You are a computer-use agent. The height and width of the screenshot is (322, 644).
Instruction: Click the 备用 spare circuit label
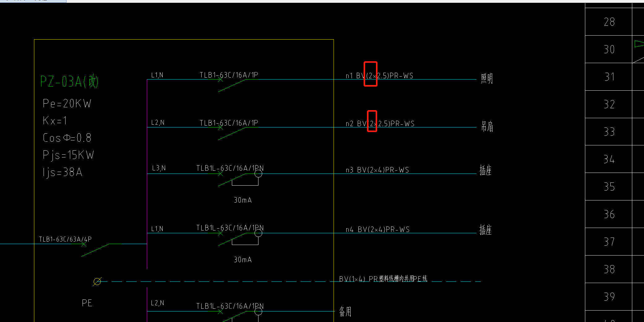click(x=345, y=311)
